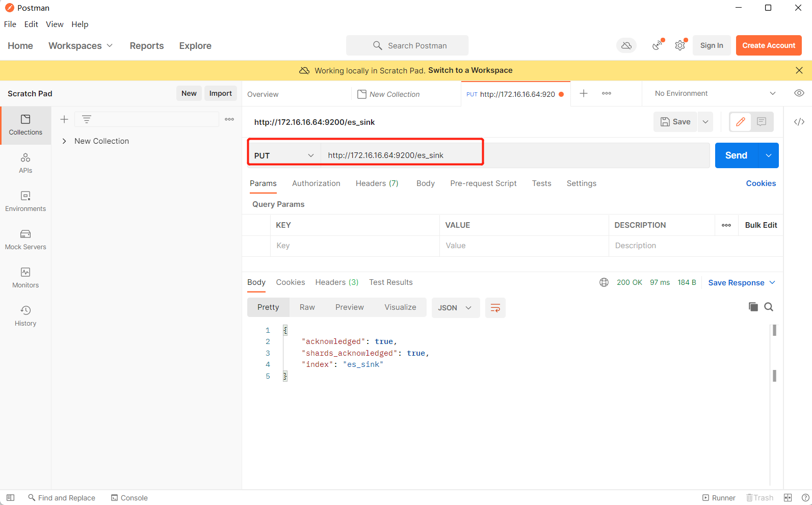Click the Create Account button
The height and width of the screenshot is (505, 812).
(769, 45)
